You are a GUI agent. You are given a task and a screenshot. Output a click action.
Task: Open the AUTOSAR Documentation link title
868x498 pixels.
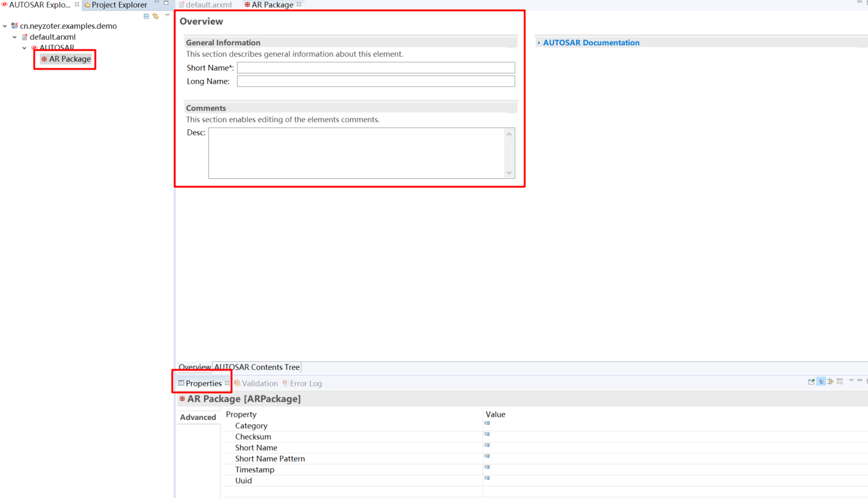tap(591, 43)
